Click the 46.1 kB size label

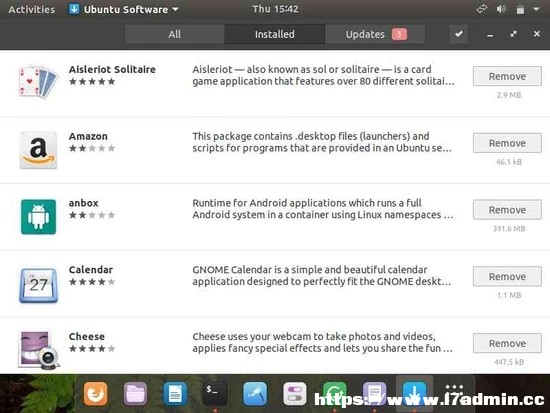tap(509, 162)
